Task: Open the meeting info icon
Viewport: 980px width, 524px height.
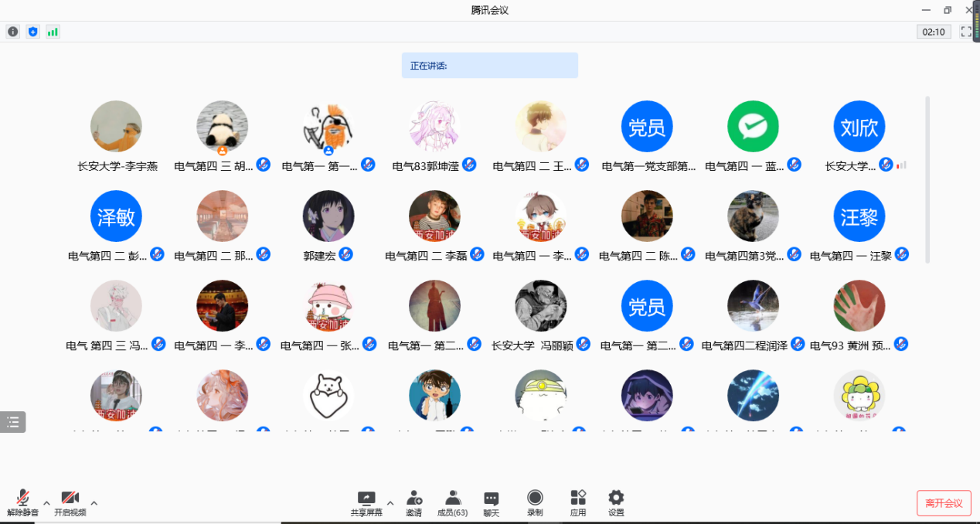Action: 13,32
